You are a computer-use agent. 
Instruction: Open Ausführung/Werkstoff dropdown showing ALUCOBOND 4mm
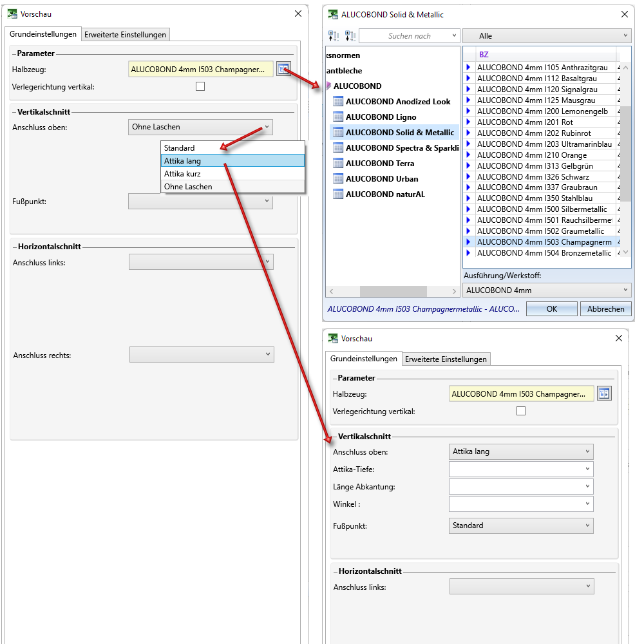click(547, 290)
